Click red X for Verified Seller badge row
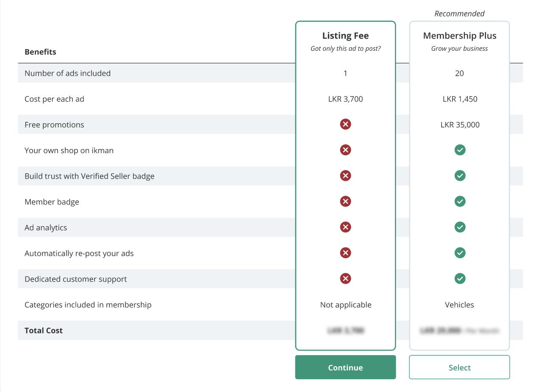Viewport: 539px width, 392px height. pyautogui.click(x=345, y=176)
